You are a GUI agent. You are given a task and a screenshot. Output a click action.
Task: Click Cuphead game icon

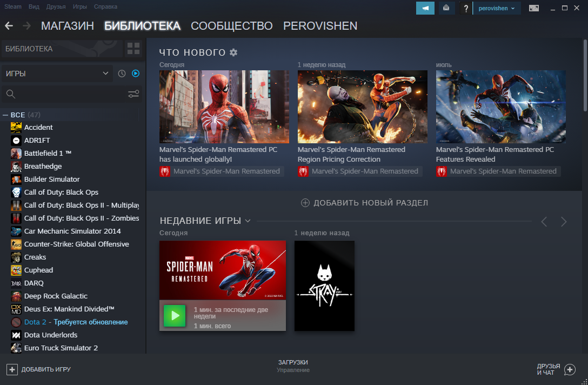[x=16, y=270]
